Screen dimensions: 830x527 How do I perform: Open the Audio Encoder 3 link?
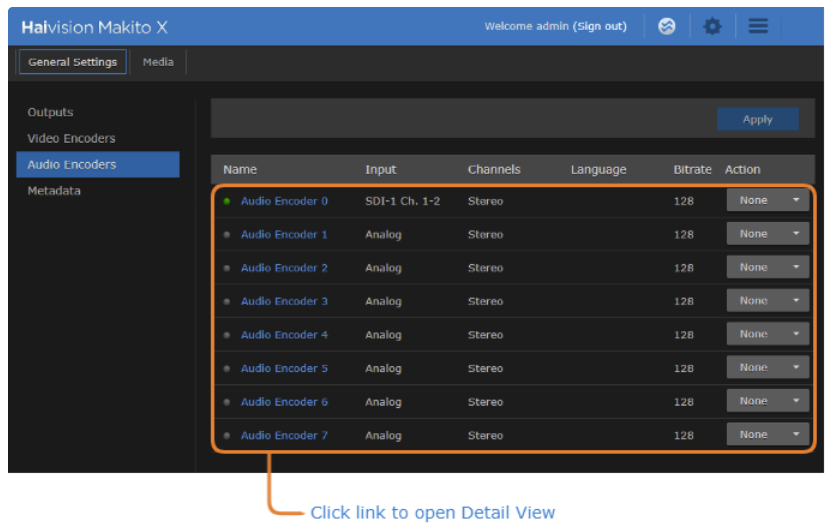284,301
